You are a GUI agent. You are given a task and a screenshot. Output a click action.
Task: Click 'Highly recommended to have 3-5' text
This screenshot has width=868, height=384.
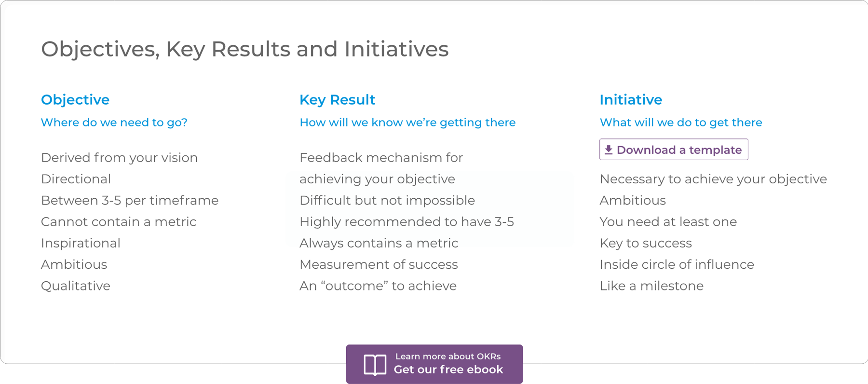click(x=407, y=222)
